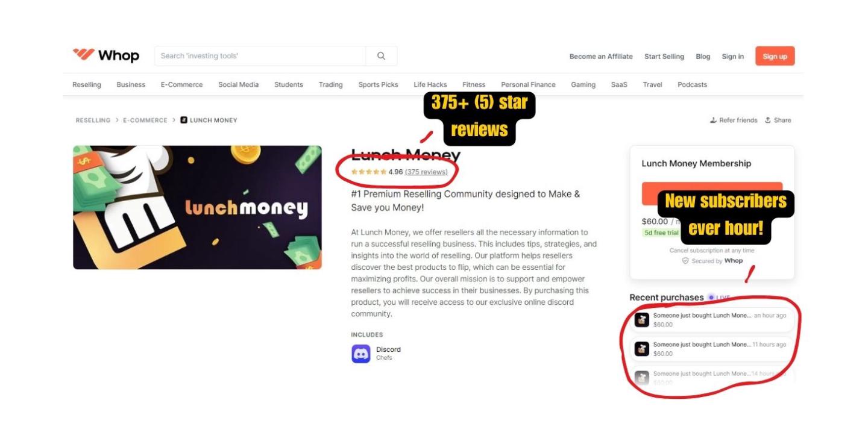Screen dimensions: 868x447
Task: Open Become an Affiliate link
Action: click(x=601, y=57)
